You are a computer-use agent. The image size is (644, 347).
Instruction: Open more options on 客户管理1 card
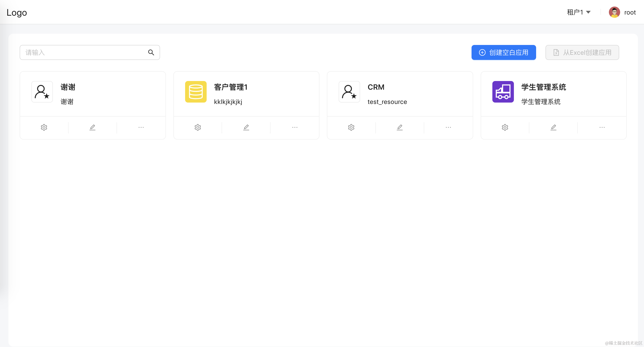coord(295,127)
